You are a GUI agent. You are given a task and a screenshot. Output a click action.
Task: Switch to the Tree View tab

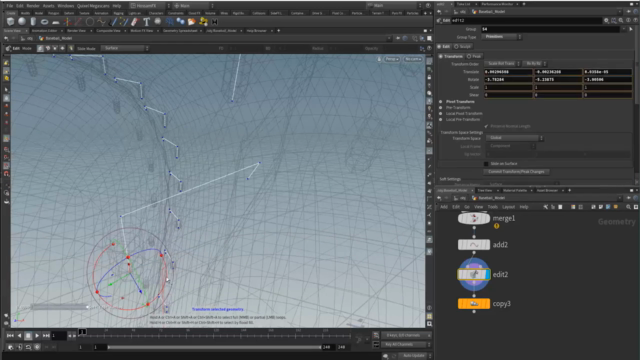pos(485,190)
